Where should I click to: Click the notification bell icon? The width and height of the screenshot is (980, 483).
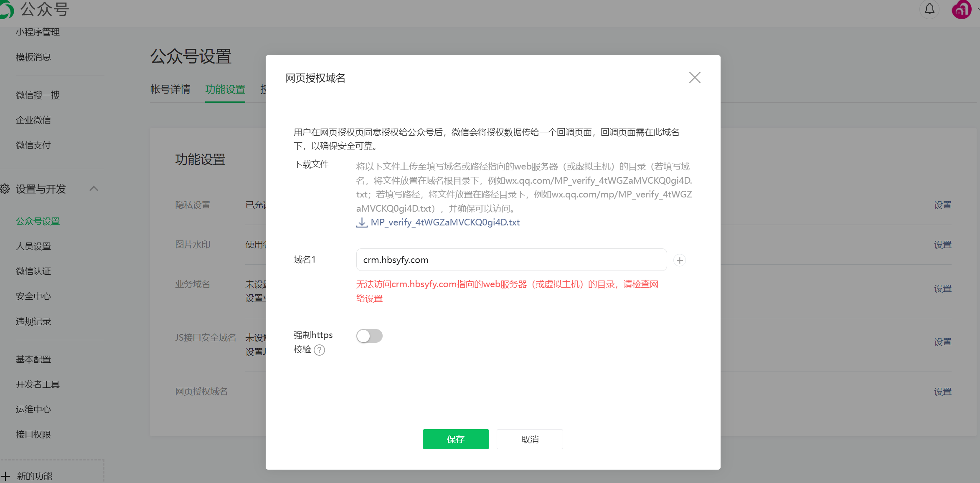tap(929, 9)
